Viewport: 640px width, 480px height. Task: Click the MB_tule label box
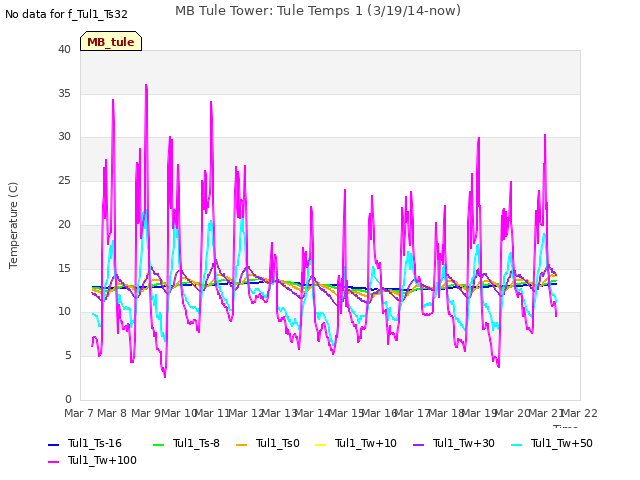click(111, 41)
